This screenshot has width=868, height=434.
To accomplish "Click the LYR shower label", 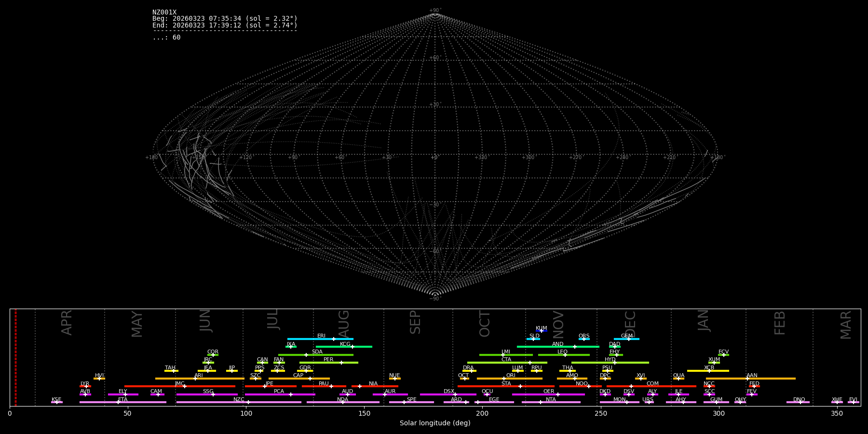I will [85, 384].
